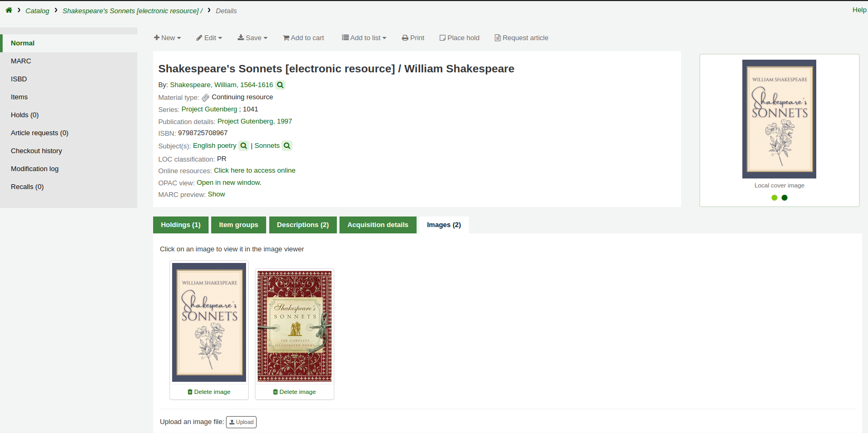The image size is (868, 433).
Task: Click magnifier icon next to English poetry
Action: 243,146
